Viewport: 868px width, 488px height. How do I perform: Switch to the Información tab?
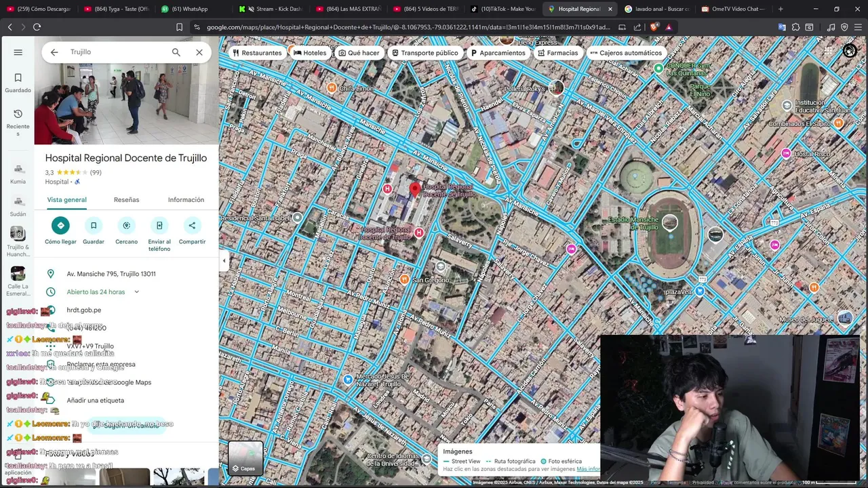click(x=186, y=200)
